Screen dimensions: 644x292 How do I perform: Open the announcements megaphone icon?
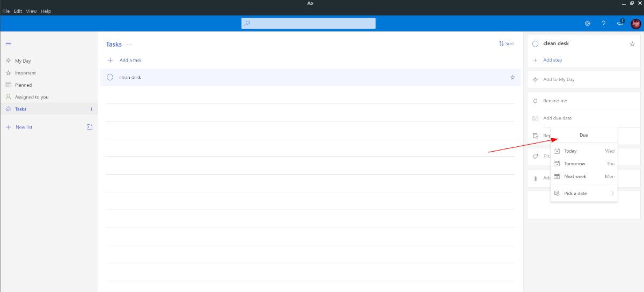(x=620, y=23)
